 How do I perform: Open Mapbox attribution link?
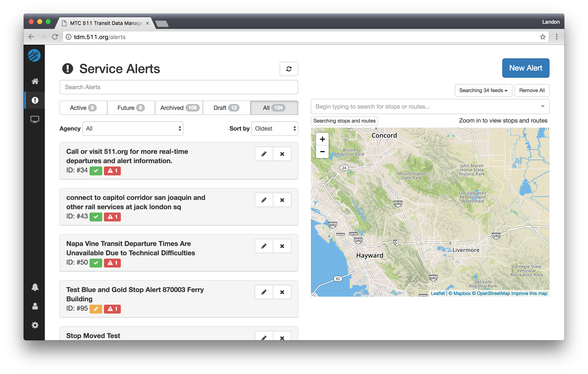459,293
